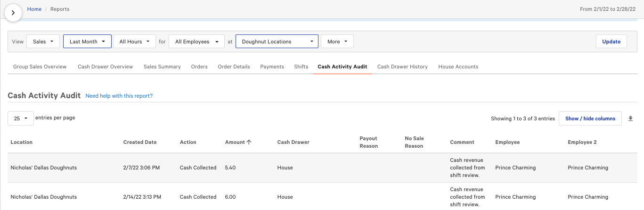Switch to the Group Sales Overview tab
Screen dimensions: 644x210
tap(40, 67)
